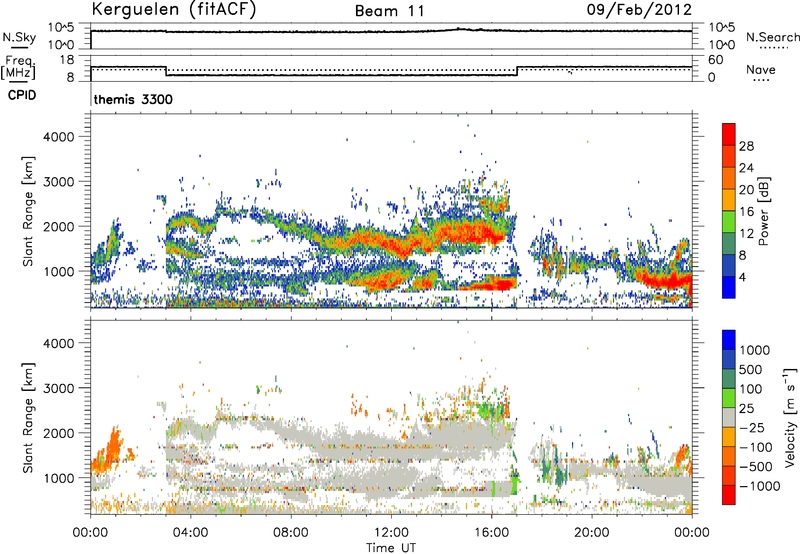This screenshot has height=554, width=800.
Task: Click the blue top of the velocity colorbar
Action: click(729, 340)
